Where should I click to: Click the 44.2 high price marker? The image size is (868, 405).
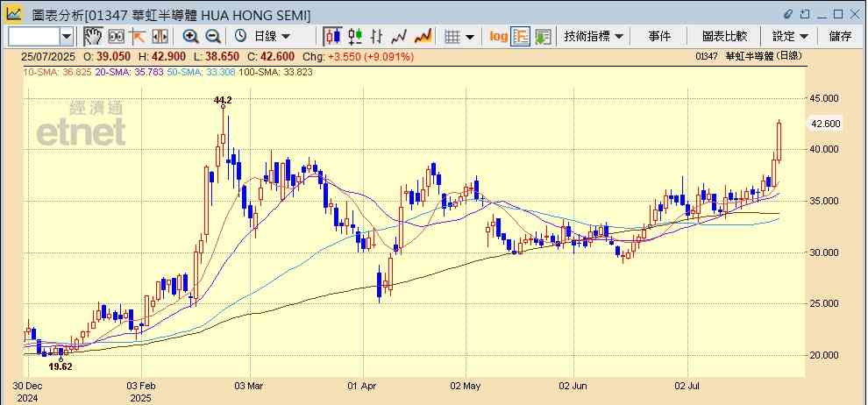[x=223, y=100]
